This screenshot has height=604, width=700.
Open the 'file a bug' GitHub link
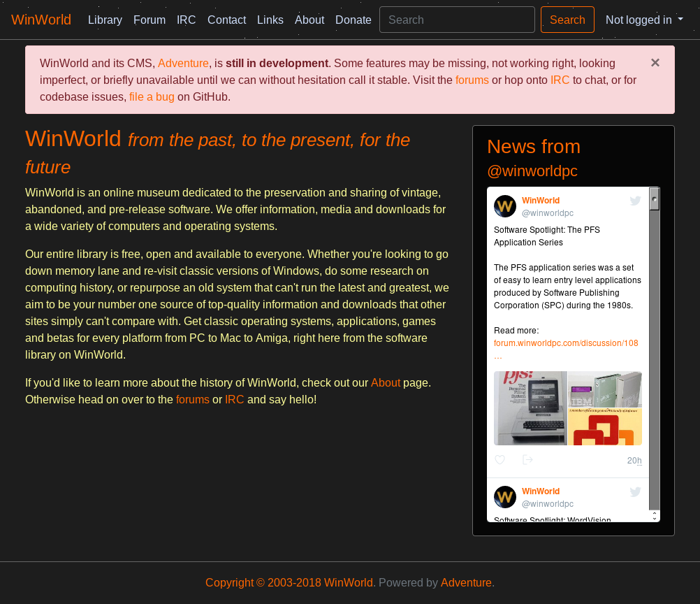coord(152,96)
